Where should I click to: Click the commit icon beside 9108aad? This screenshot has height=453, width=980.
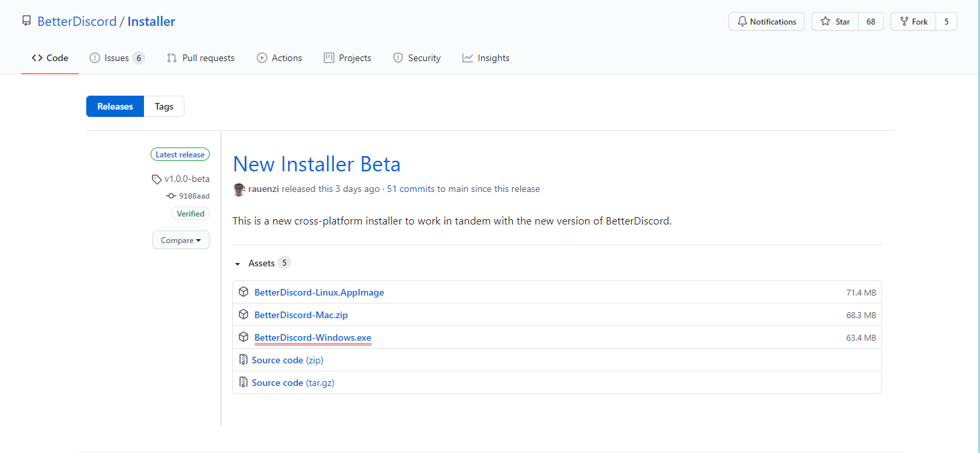point(171,196)
